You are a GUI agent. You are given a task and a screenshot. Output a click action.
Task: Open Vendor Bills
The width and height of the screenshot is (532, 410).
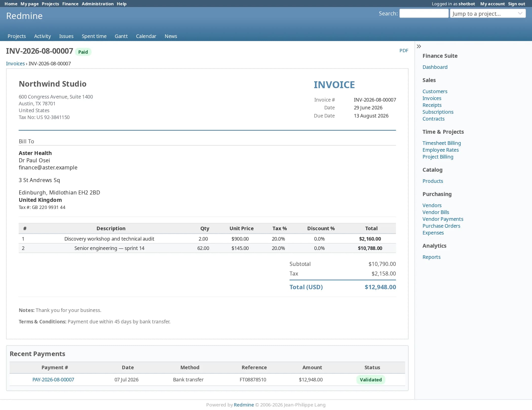click(436, 212)
